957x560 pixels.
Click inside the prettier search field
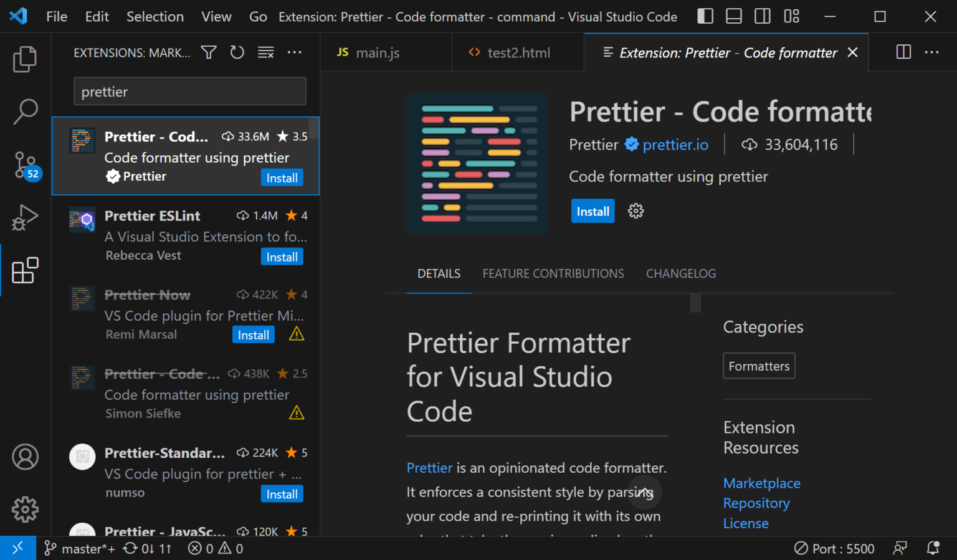point(189,91)
